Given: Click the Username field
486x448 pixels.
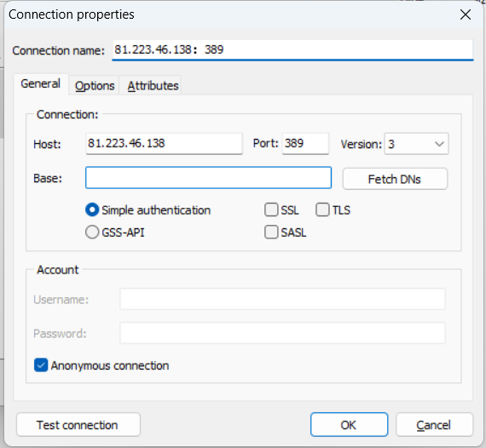Looking at the screenshot, I should tap(282, 299).
